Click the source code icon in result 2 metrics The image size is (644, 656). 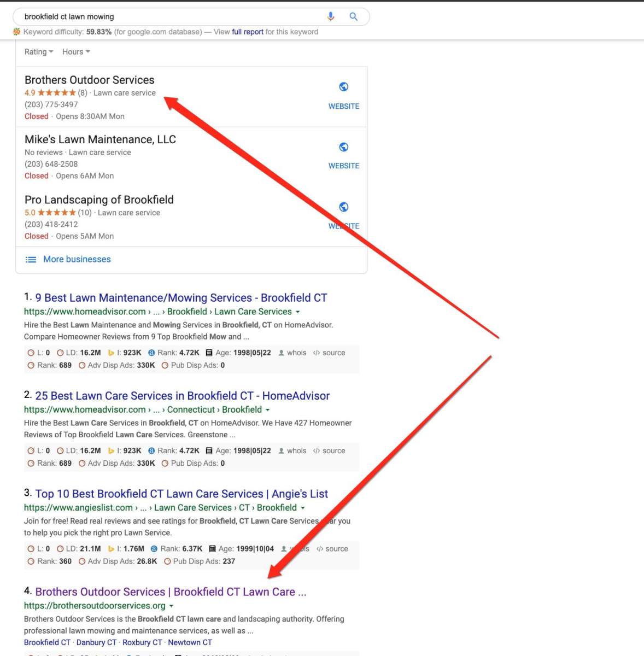pos(317,450)
